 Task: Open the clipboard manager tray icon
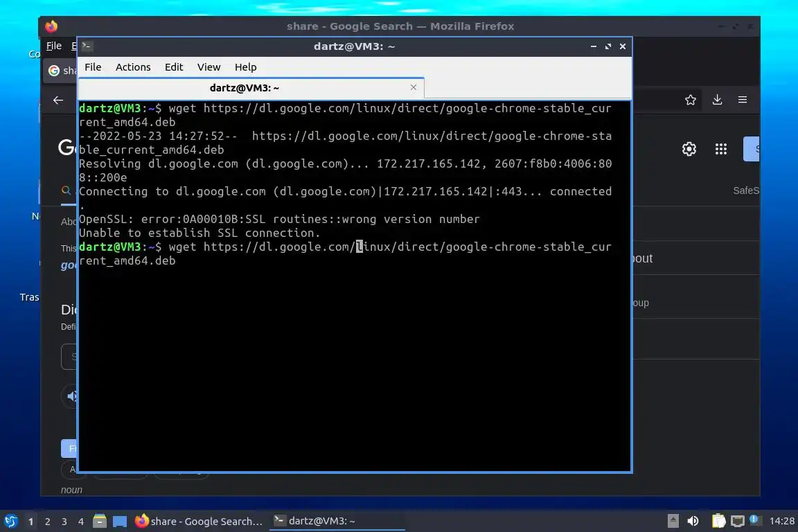tap(718, 521)
